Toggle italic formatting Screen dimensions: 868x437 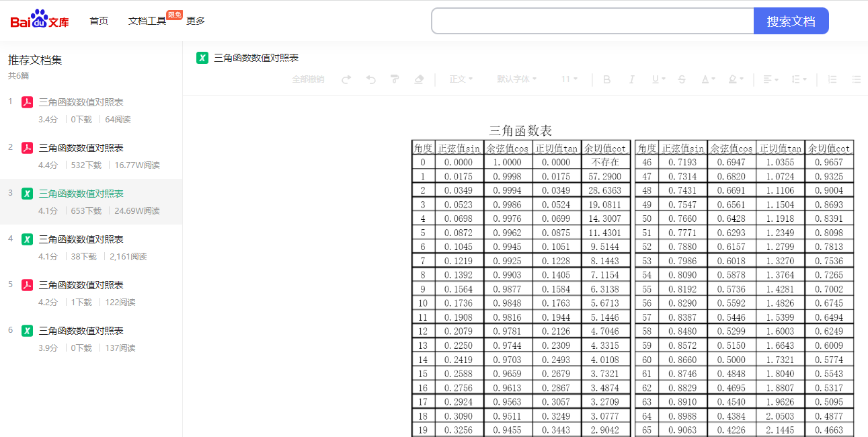coord(631,79)
